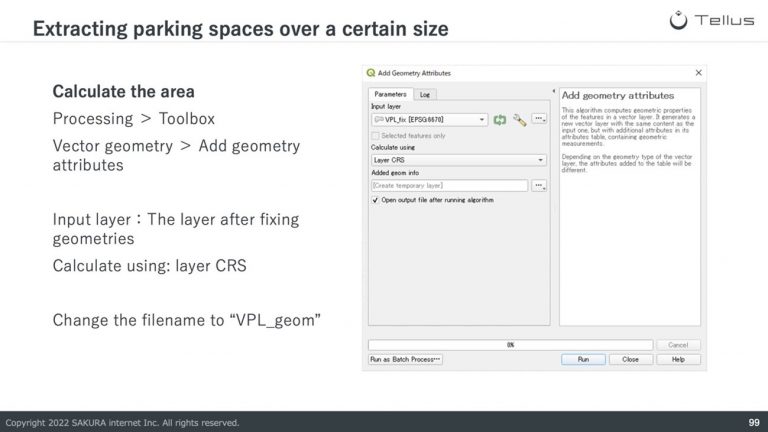Open Help for this algorithm
Viewport: 768px width, 432px height.
tap(678, 360)
